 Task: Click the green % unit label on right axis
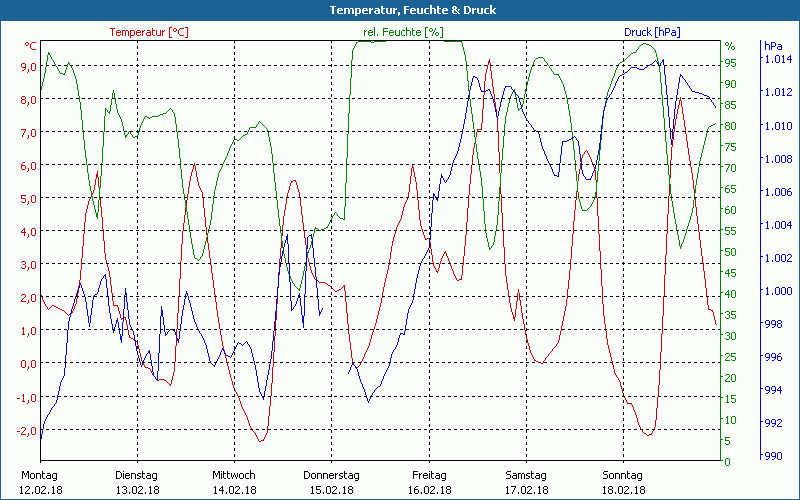coord(730,46)
